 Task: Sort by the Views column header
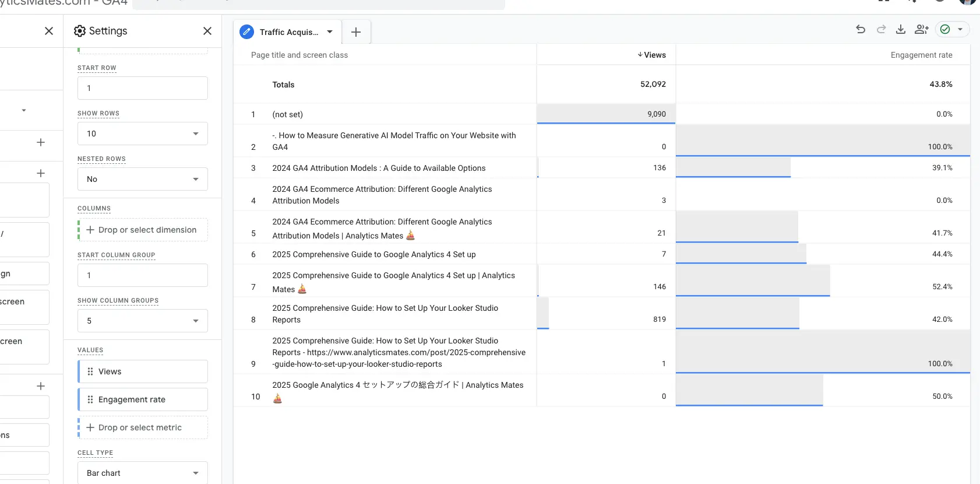click(x=651, y=55)
